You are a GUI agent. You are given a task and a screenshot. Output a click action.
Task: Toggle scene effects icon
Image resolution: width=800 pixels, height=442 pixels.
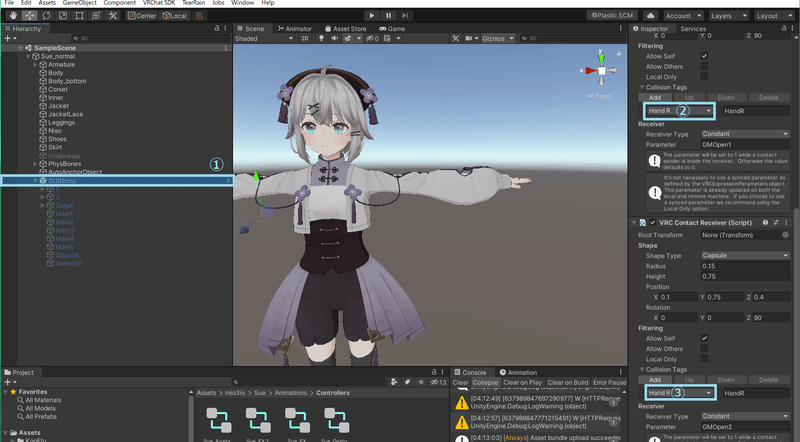[x=348, y=38]
